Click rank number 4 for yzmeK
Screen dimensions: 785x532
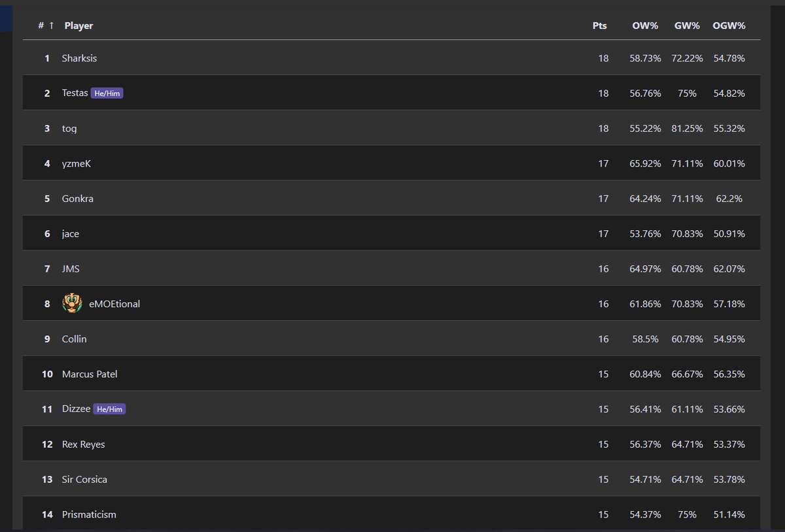click(x=47, y=163)
